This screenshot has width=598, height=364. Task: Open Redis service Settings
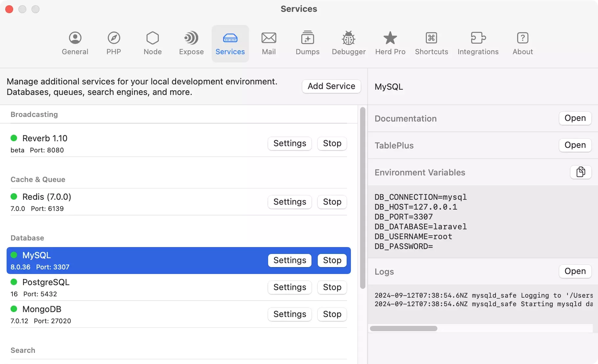289,202
